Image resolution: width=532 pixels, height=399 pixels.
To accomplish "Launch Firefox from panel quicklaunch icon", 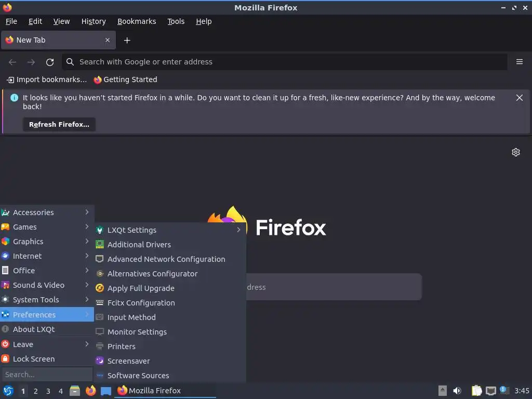I will [x=90, y=391].
